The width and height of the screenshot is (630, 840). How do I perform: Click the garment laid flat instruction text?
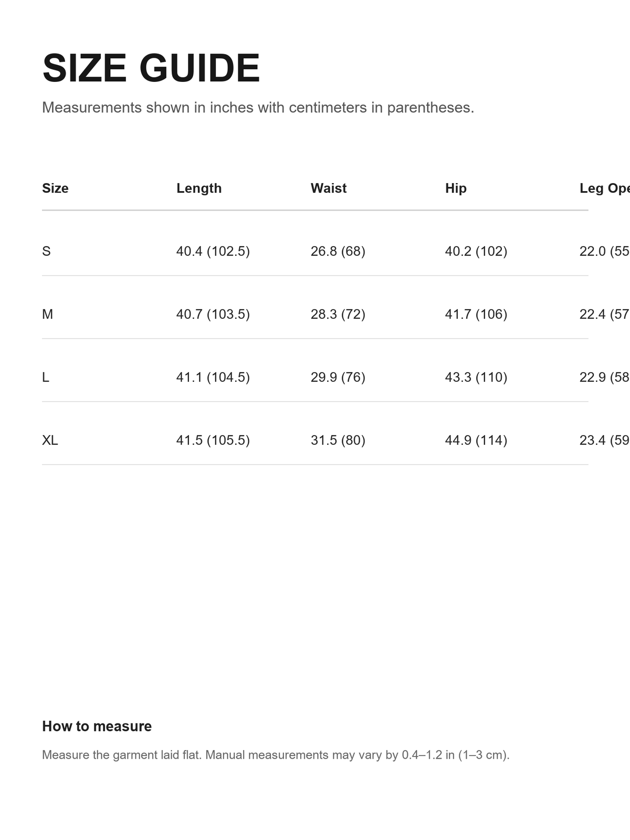click(276, 755)
